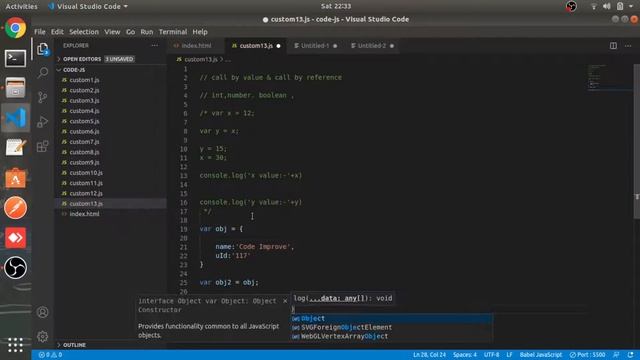Open the Selection menu
This screenshot has height=360, width=640.
pyautogui.click(x=84, y=32)
